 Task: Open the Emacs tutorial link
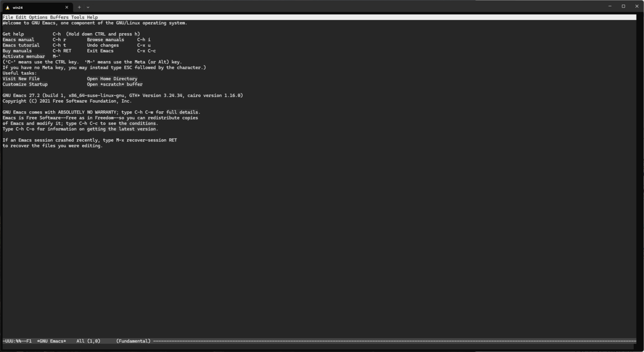[21, 45]
